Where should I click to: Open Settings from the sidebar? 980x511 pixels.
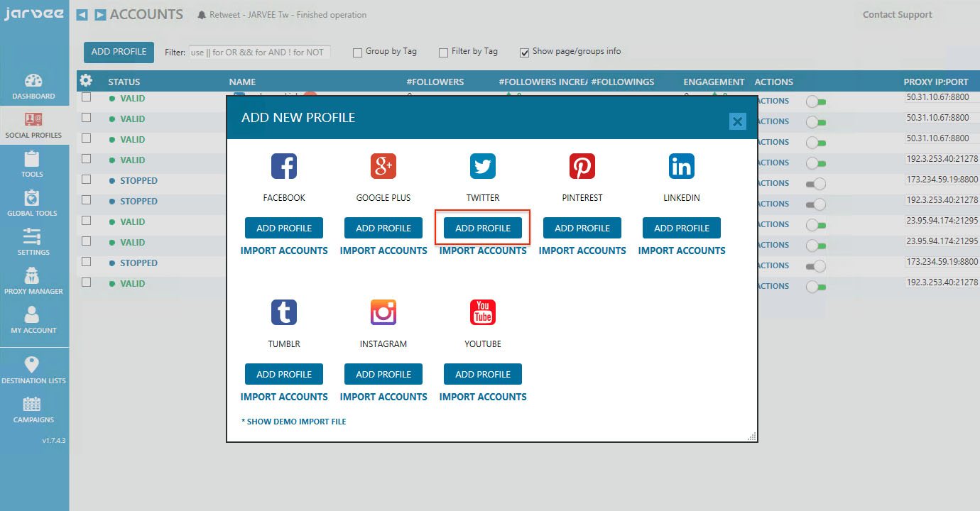[33, 243]
